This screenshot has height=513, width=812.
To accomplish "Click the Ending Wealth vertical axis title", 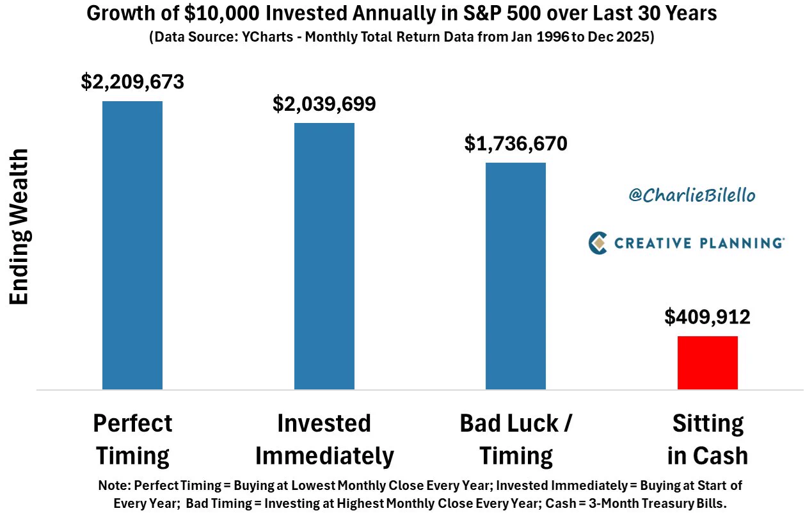I will click(x=20, y=227).
